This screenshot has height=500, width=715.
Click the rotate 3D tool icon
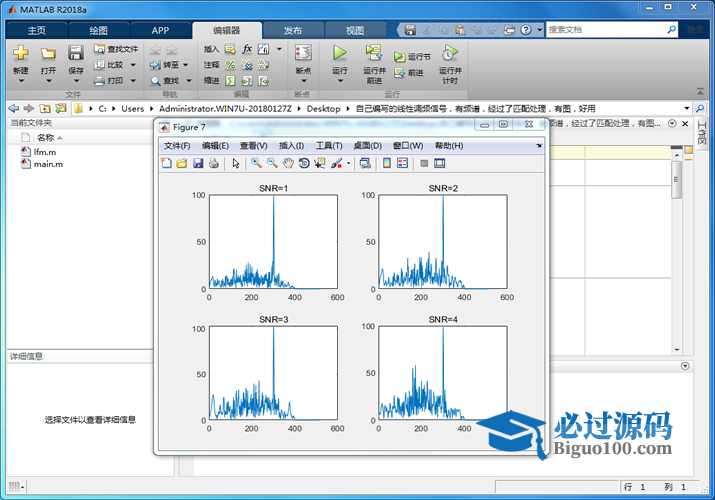(x=303, y=163)
